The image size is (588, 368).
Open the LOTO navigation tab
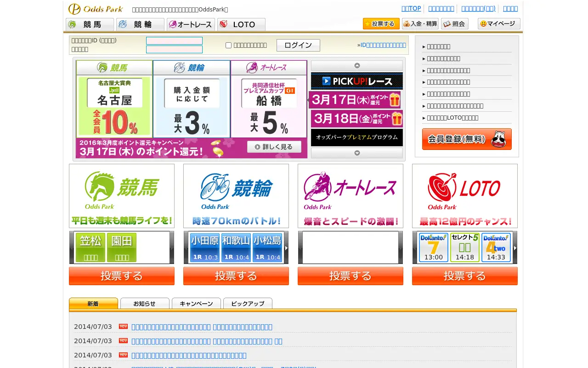pos(241,24)
